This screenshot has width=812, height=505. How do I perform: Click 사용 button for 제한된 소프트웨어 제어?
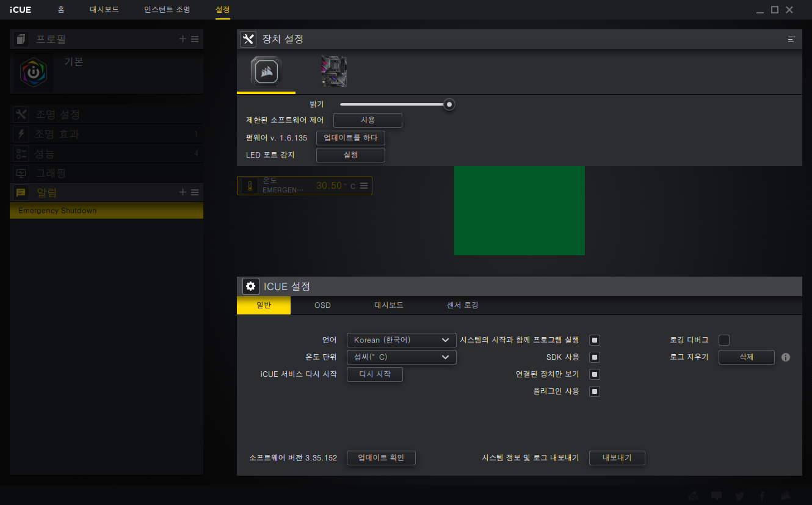[x=368, y=120]
